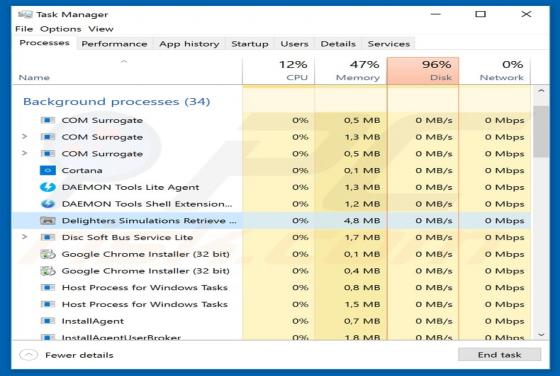Viewport: 560px width, 376px height.
Task: Minimize the Task Manager window
Action: pyautogui.click(x=436, y=14)
